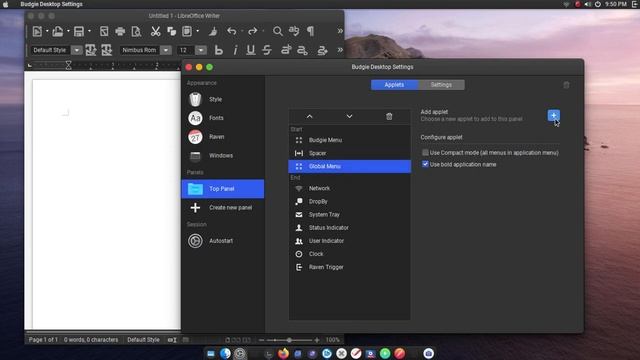Click Update Paragraph Style icon in Writer
This screenshot has width=640, height=360.
point(91,50)
